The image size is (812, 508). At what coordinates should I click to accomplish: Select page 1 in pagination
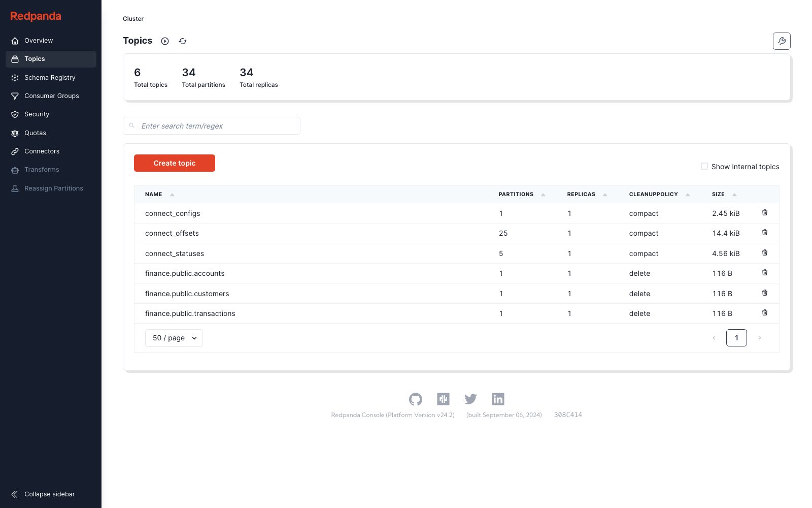tap(736, 338)
